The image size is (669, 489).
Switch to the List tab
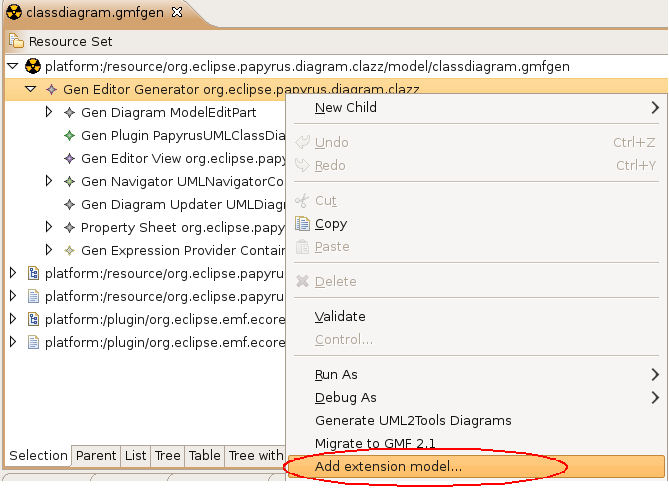pyautogui.click(x=136, y=456)
